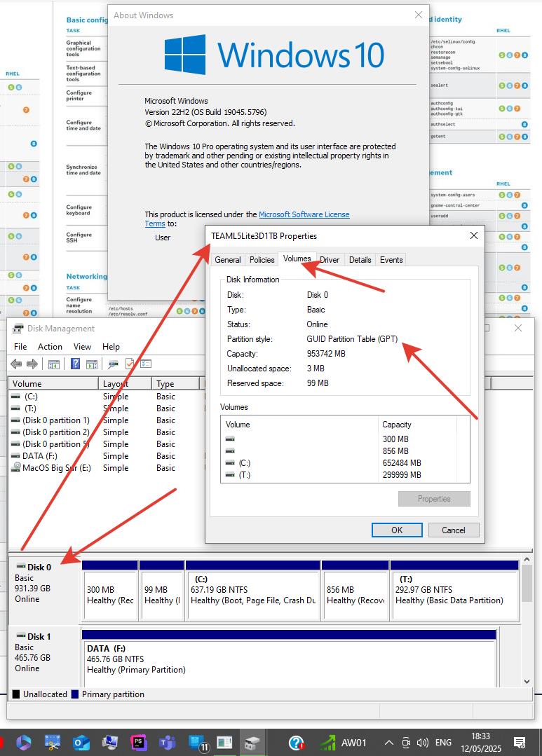Open the volume control in system tray
Image resolution: width=542 pixels, height=756 pixels.
click(x=423, y=743)
